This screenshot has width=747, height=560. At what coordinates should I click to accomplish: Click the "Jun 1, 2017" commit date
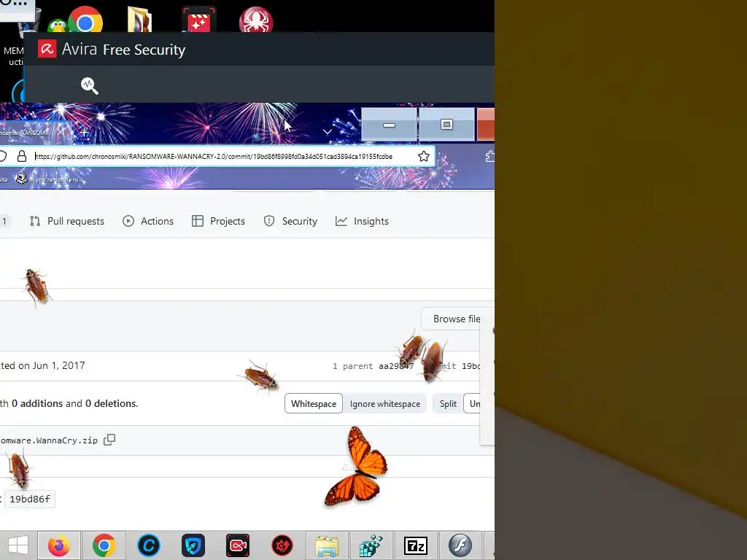(58, 365)
